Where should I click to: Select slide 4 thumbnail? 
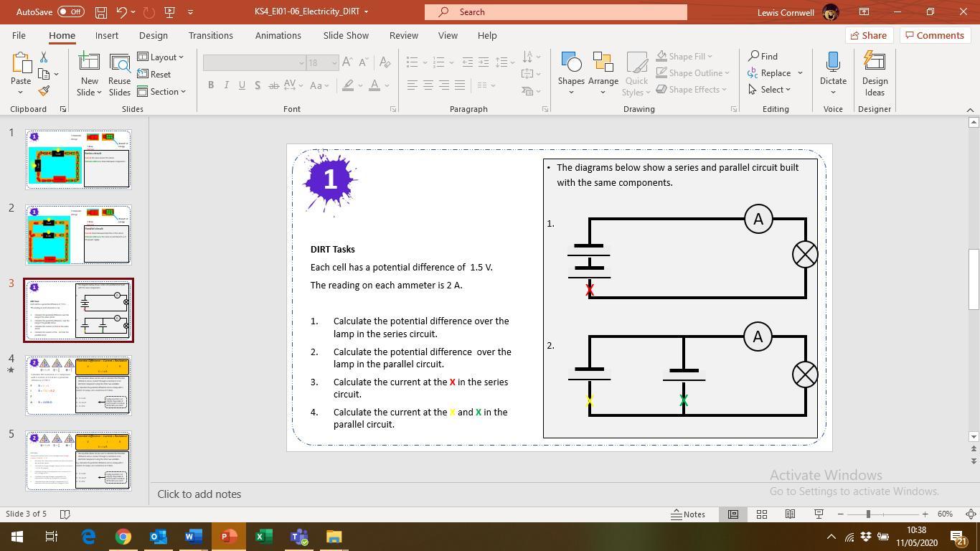point(78,385)
